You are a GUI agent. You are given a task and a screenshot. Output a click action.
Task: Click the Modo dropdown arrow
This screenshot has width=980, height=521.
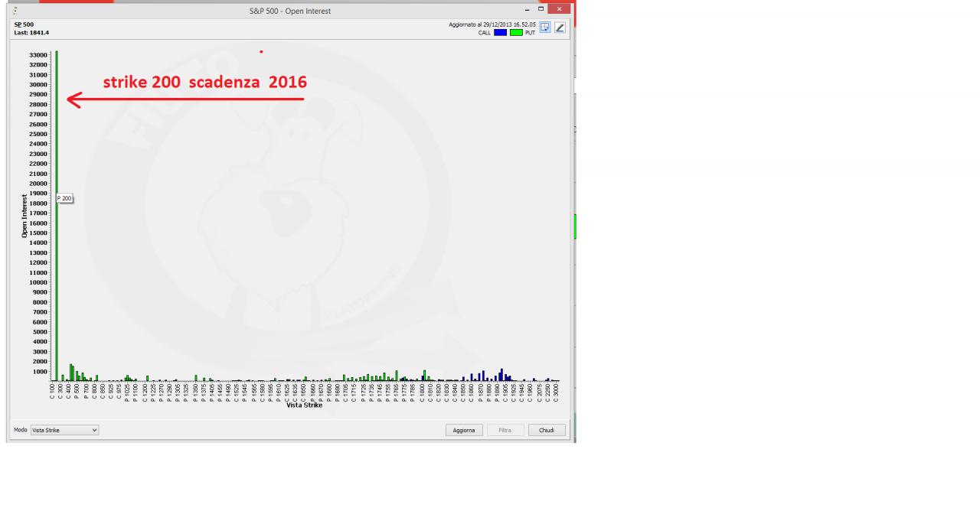click(94, 430)
